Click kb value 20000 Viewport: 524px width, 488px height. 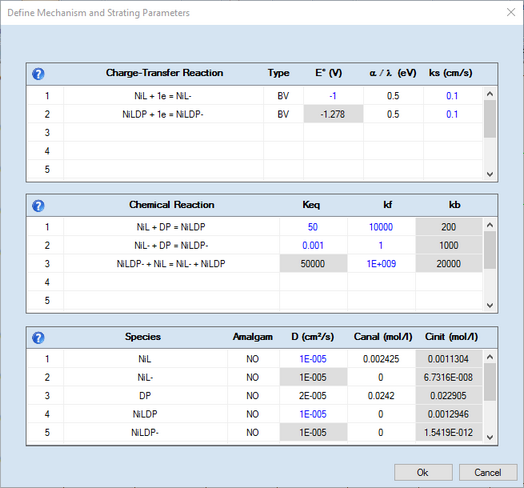coord(449,264)
